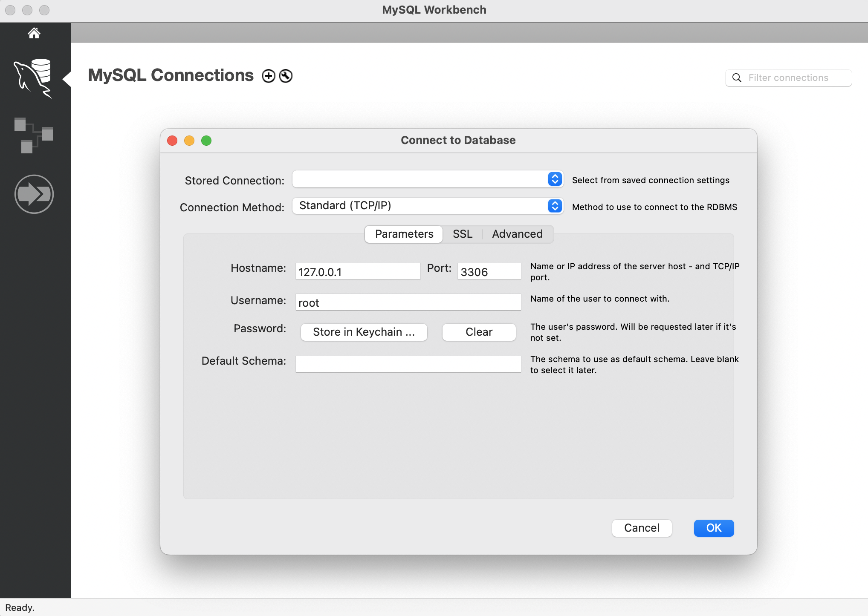This screenshot has height=616, width=868.
Task: Confirm connection with OK button
Action: [x=714, y=528]
